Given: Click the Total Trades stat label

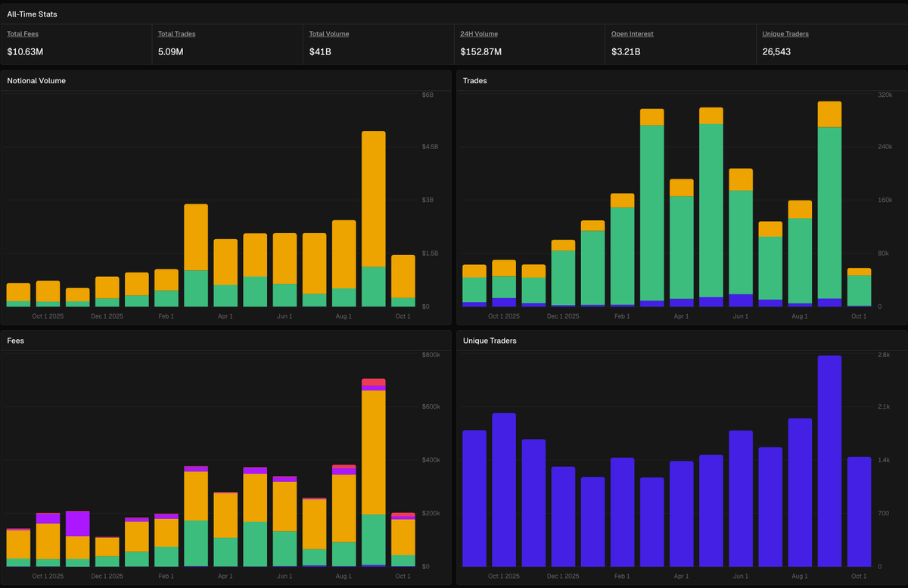Looking at the screenshot, I should [177, 34].
